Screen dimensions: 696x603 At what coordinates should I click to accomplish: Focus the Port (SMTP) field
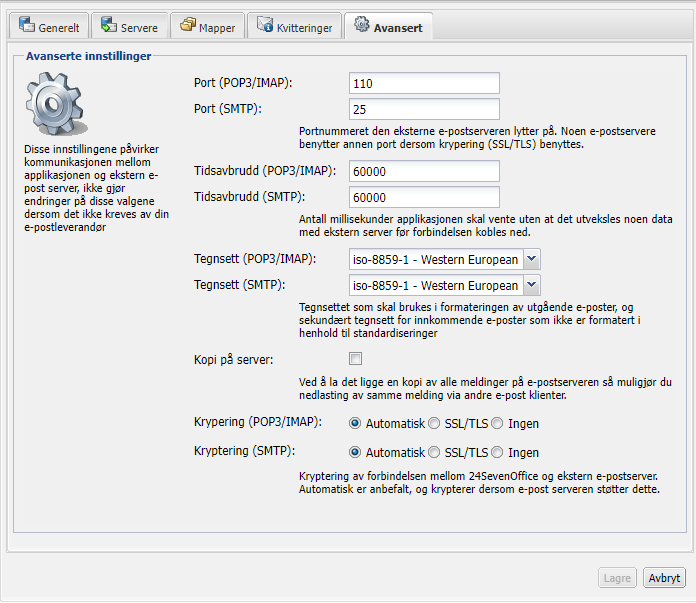point(424,109)
